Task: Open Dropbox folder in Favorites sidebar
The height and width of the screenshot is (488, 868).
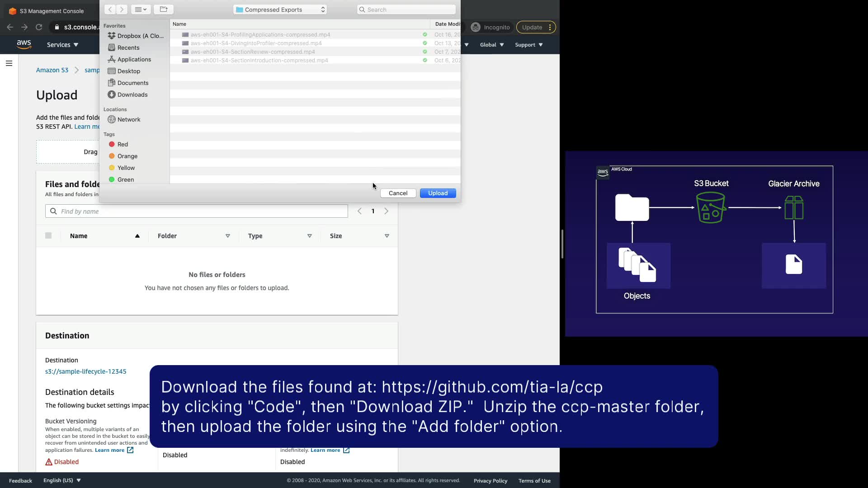Action: pyautogui.click(x=136, y=36)
